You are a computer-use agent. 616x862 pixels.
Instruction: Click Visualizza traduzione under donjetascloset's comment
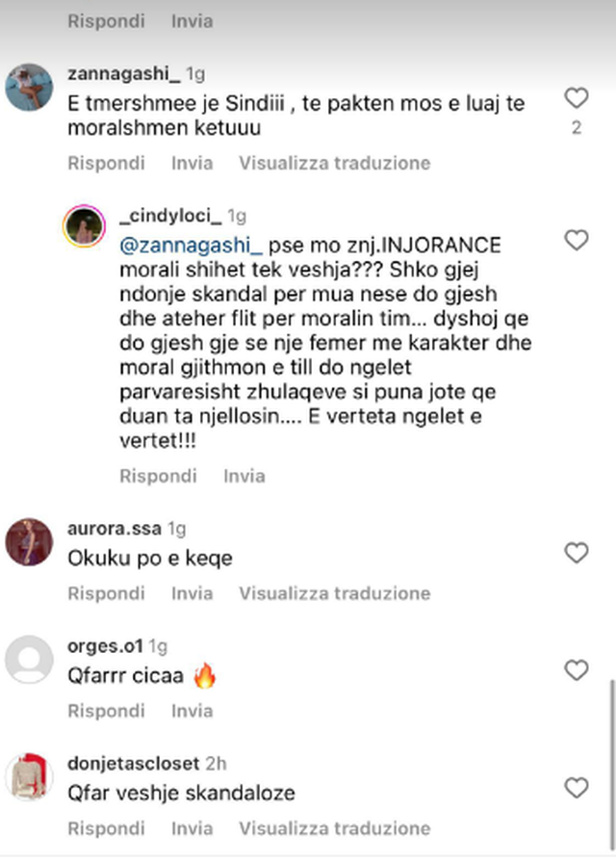click(x=334, y=828)
